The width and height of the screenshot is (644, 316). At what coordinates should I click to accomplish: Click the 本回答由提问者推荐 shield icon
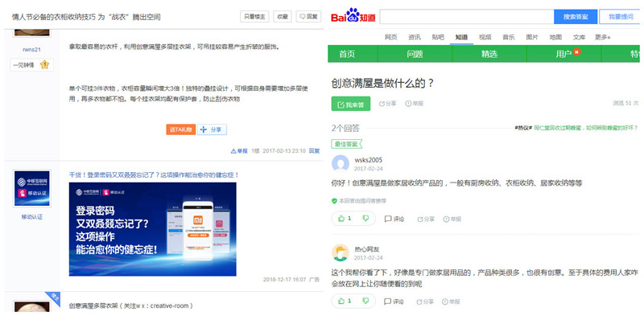coord(334,201)
